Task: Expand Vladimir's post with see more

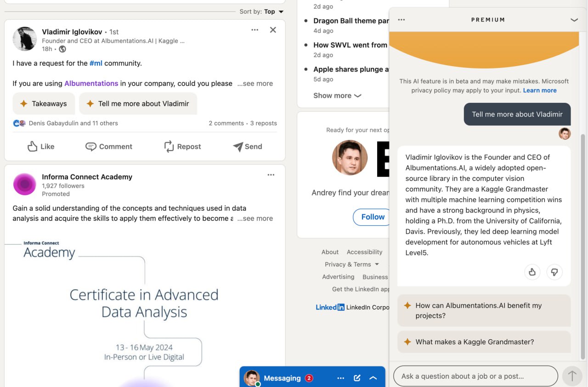Action: 255,84
